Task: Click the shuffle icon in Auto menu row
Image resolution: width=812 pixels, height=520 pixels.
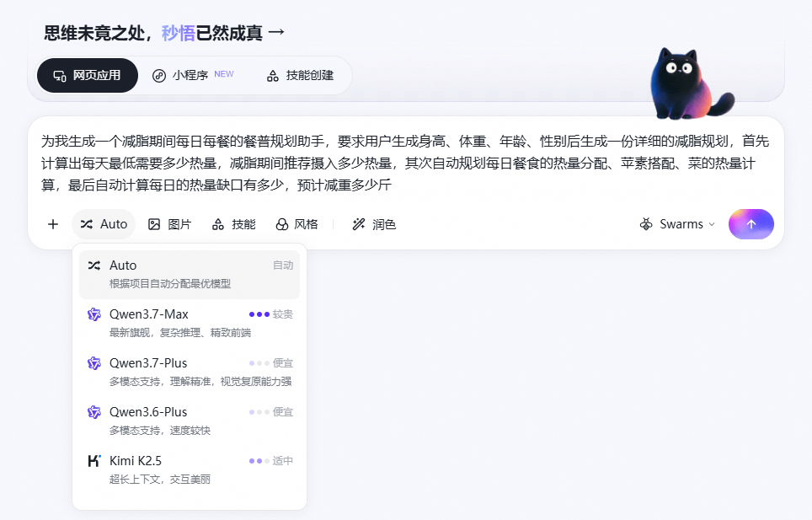Action: coord(94,265)
